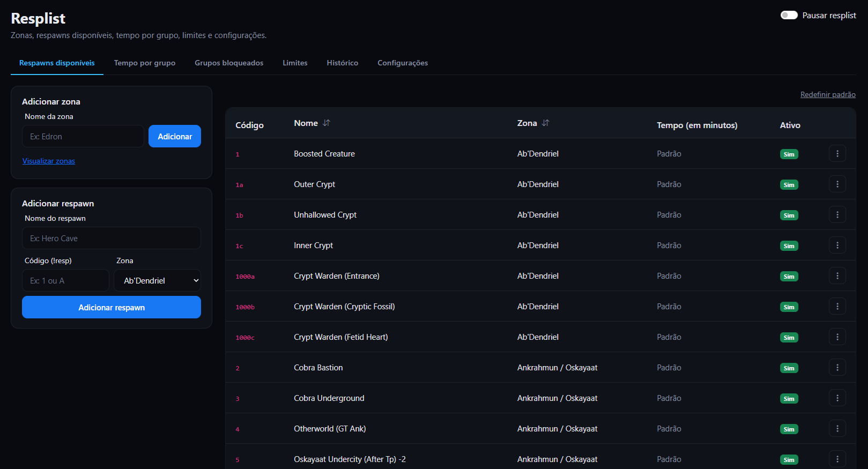Screen dimensions: 868x469
Task: Click the Adicionar respawn button
Action: click(112, 307)
